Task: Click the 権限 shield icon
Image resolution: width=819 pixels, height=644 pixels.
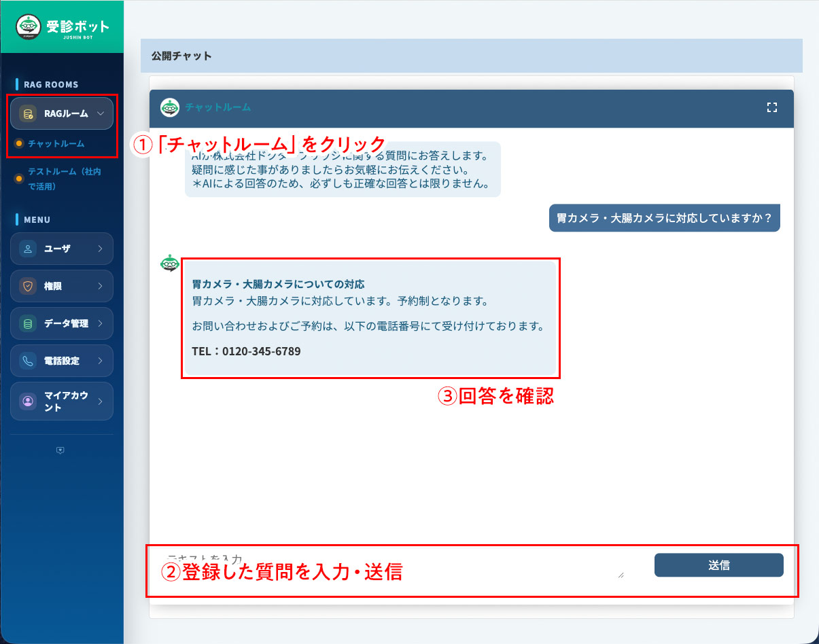Action: pos(28,286)
